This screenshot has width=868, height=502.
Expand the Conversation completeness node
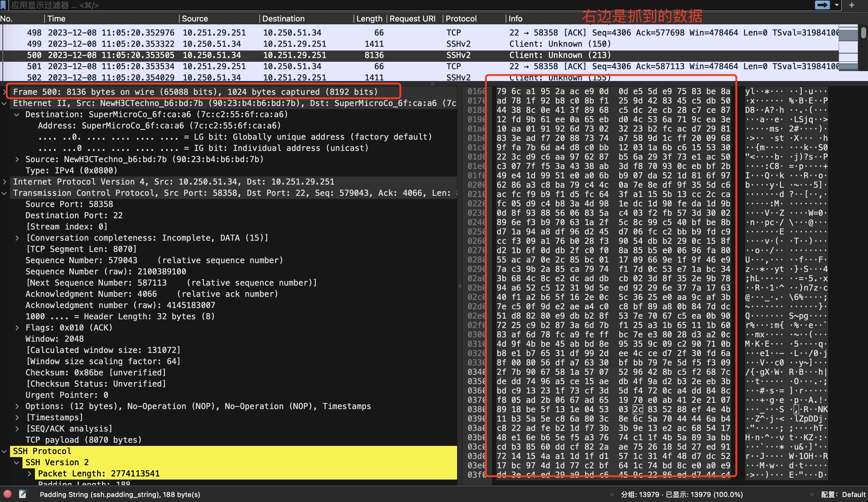17,238
